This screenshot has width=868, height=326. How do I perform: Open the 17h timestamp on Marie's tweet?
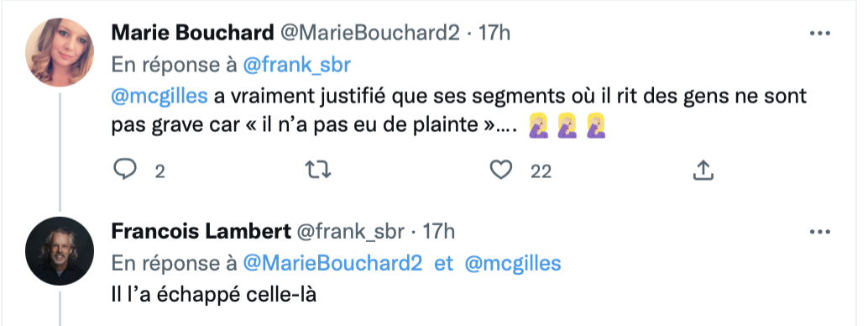tap(494, 34)
